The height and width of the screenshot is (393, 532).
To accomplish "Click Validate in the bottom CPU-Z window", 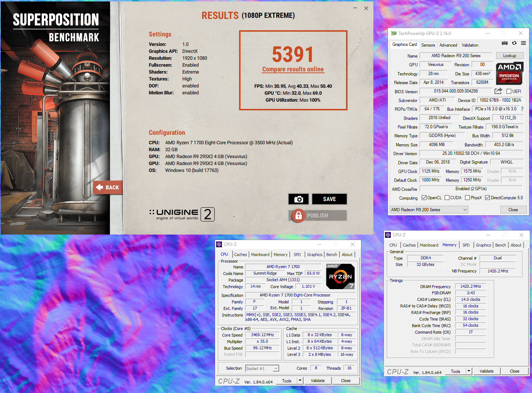I will (318, 381).
